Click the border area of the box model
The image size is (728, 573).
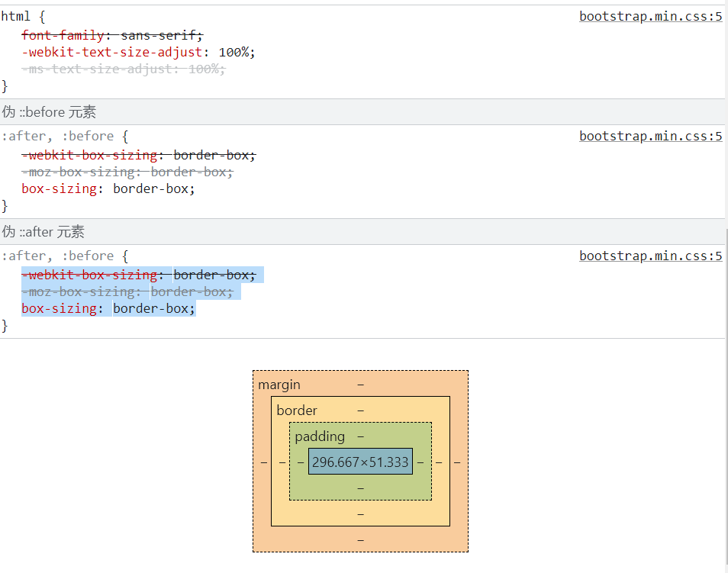(297, 410)
